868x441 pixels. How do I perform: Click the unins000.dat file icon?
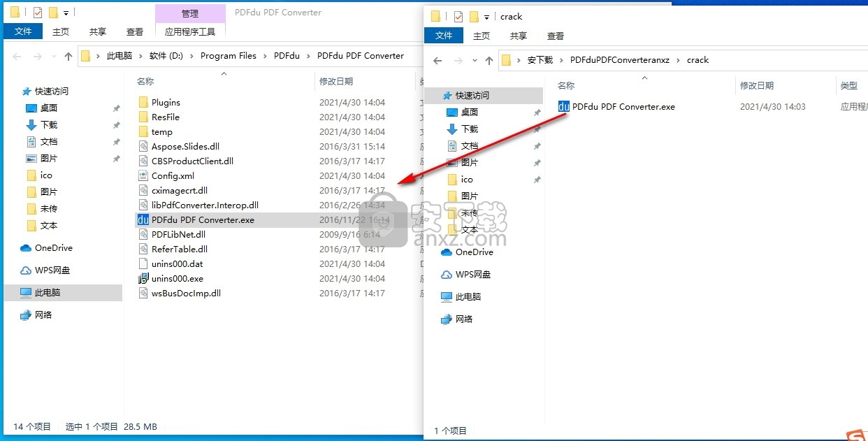click(143, 263)
